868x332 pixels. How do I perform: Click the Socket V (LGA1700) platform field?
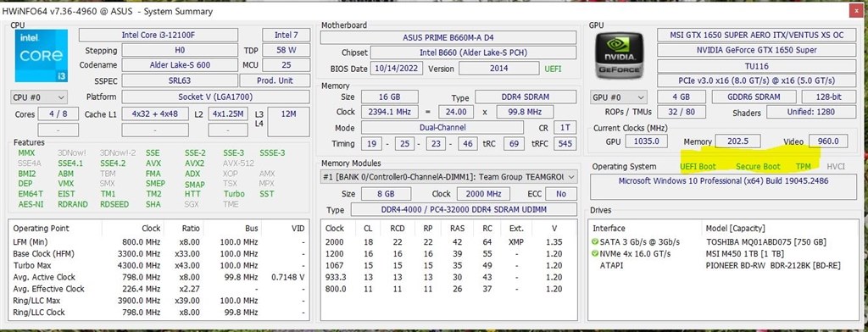tap(215, 97)
